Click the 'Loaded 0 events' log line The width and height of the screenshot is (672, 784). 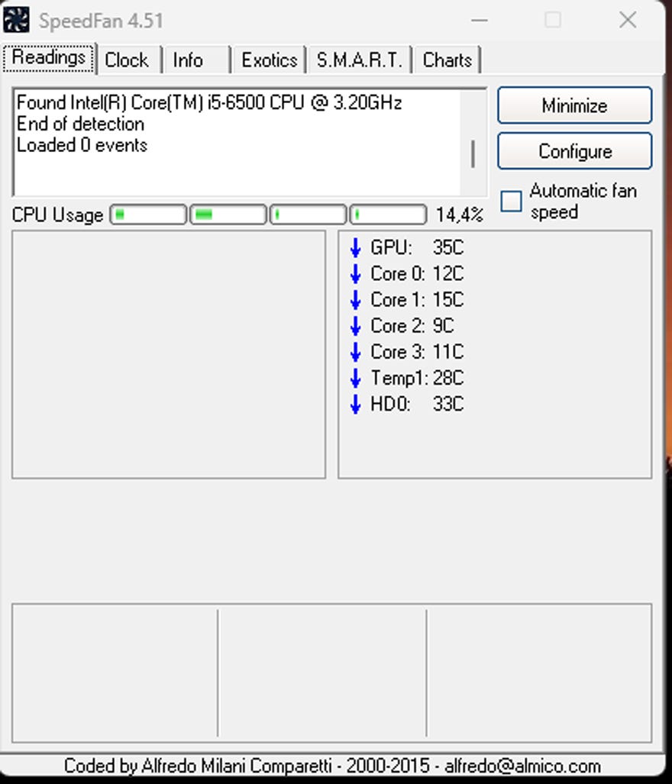(82, 145)
